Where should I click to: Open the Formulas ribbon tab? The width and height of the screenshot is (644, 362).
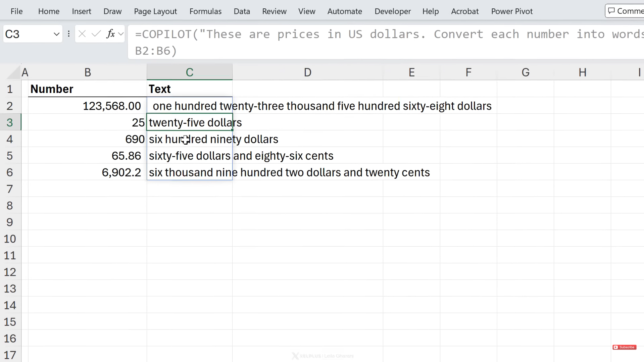(205, 11)
